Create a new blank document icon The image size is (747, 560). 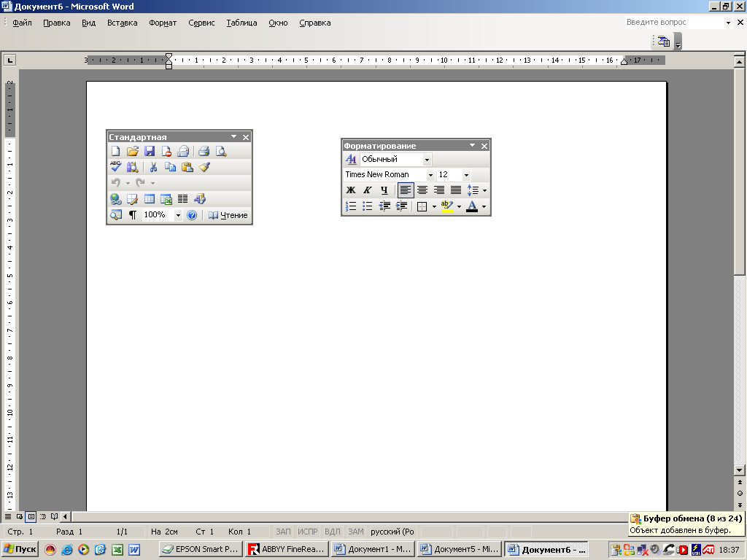pos(116,152)
